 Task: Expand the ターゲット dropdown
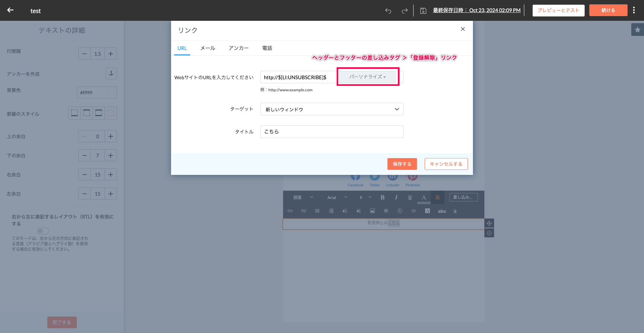[x=331, y=109]
